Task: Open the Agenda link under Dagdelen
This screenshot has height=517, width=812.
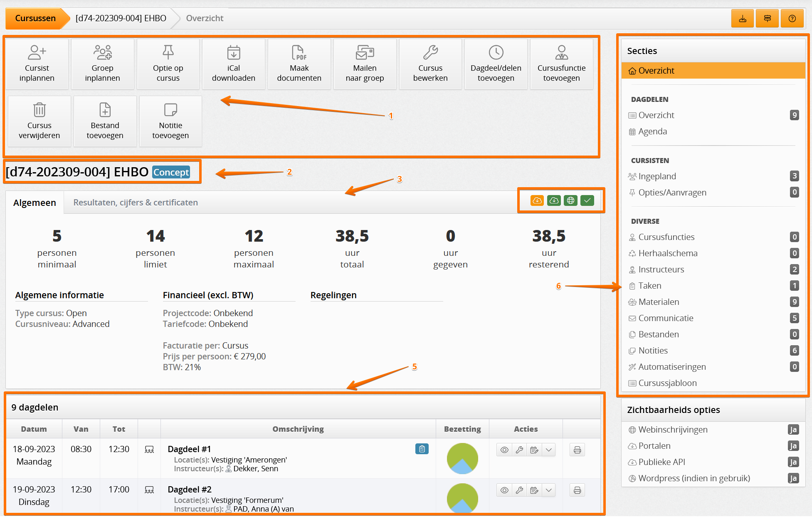Action: pyautogui.click(x=652, y=131)
